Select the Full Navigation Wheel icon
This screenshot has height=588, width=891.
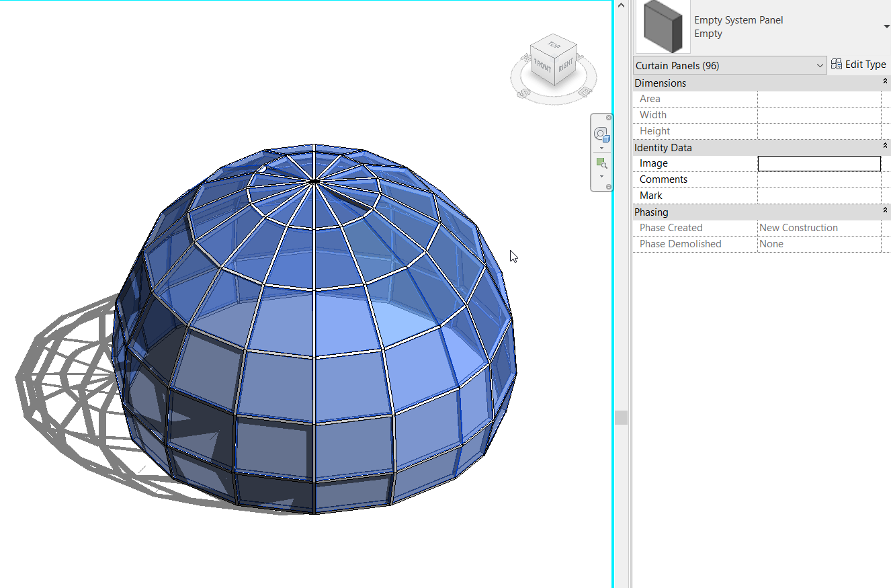click(600, 133)
